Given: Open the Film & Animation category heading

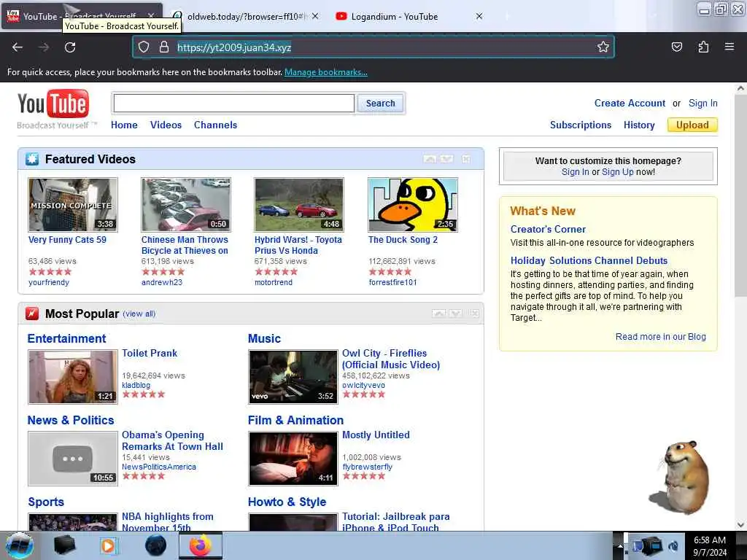Looking at the screenshot, I should tap(295, 420).
